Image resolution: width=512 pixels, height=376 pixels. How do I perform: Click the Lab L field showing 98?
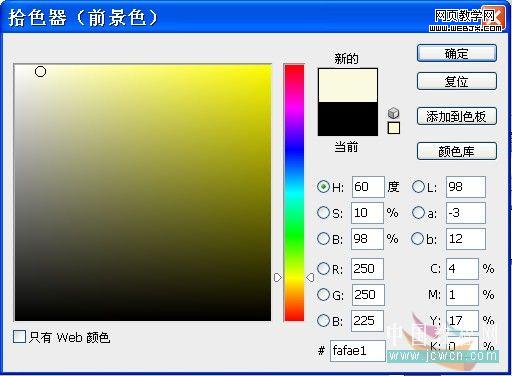(466, 187)
